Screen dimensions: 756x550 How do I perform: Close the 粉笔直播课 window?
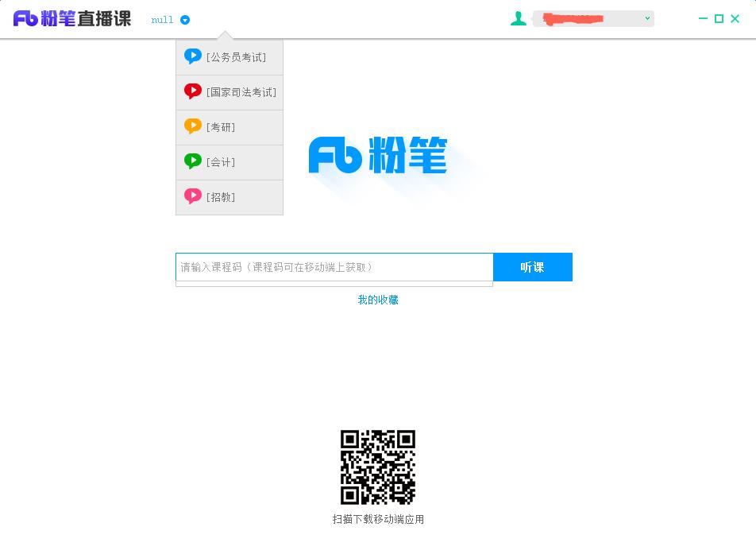735,18
